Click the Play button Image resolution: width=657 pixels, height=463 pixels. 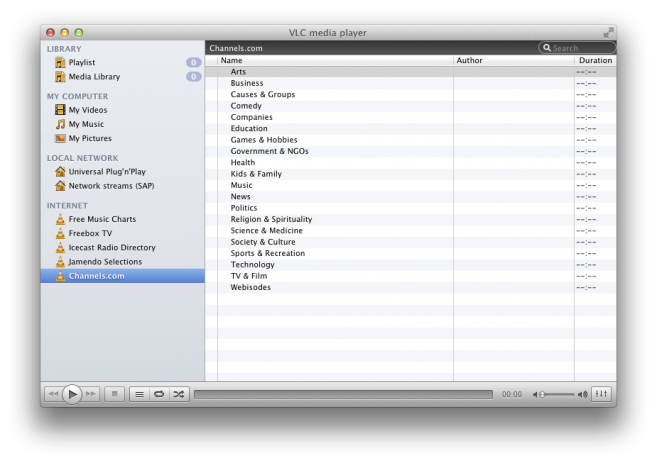[72, 394]
